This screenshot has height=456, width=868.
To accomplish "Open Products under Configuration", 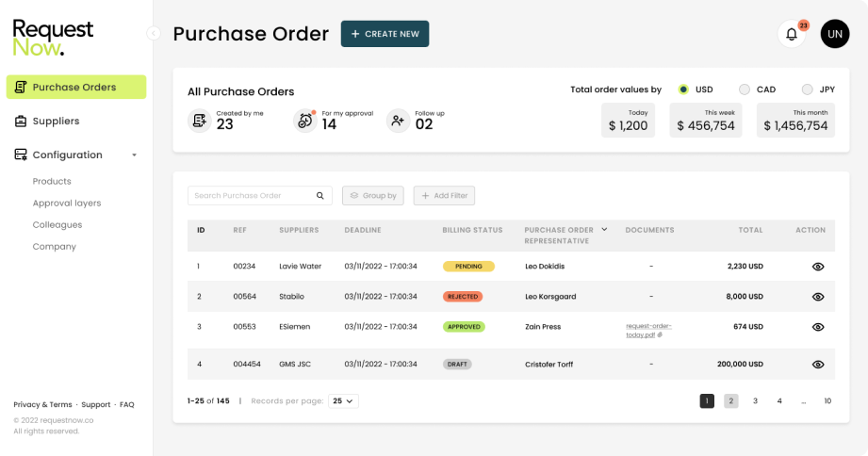I will 52,181.
